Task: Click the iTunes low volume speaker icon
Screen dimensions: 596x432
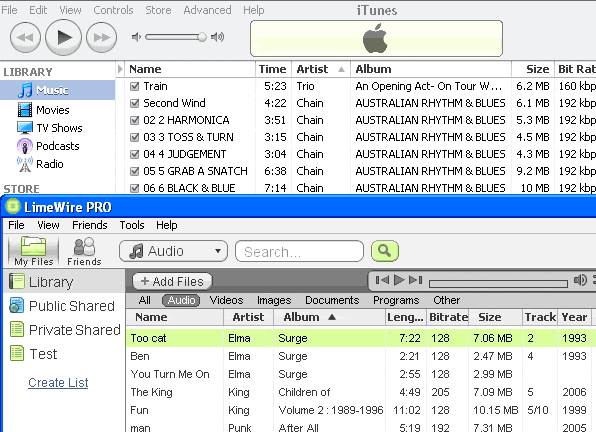Action: pos(136,37)
